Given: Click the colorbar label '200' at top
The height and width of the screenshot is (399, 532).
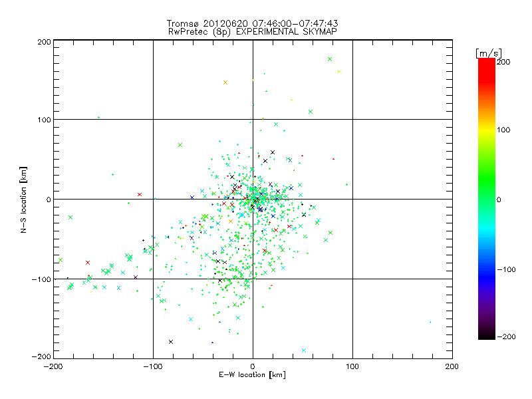Looking at the screenshot, I should point(503,62).
